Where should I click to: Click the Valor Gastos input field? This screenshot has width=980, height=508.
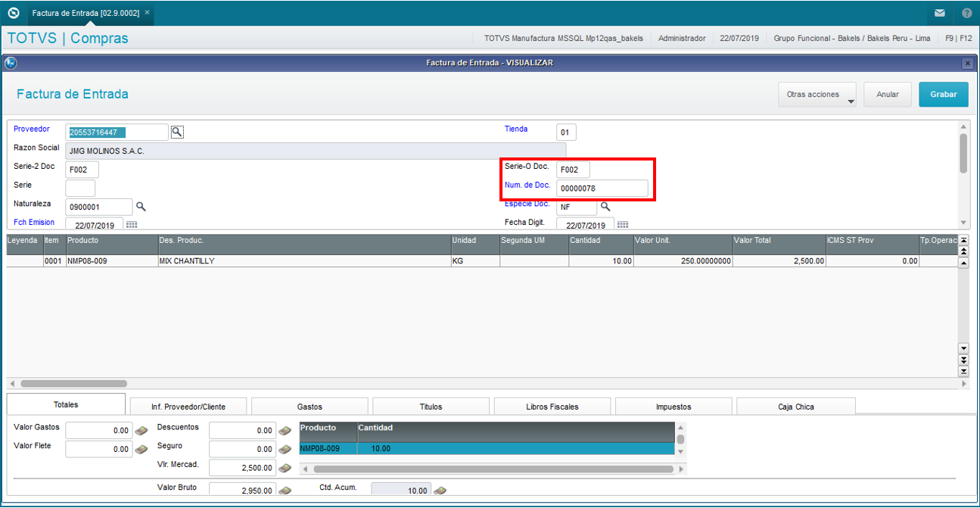(99, 430)
